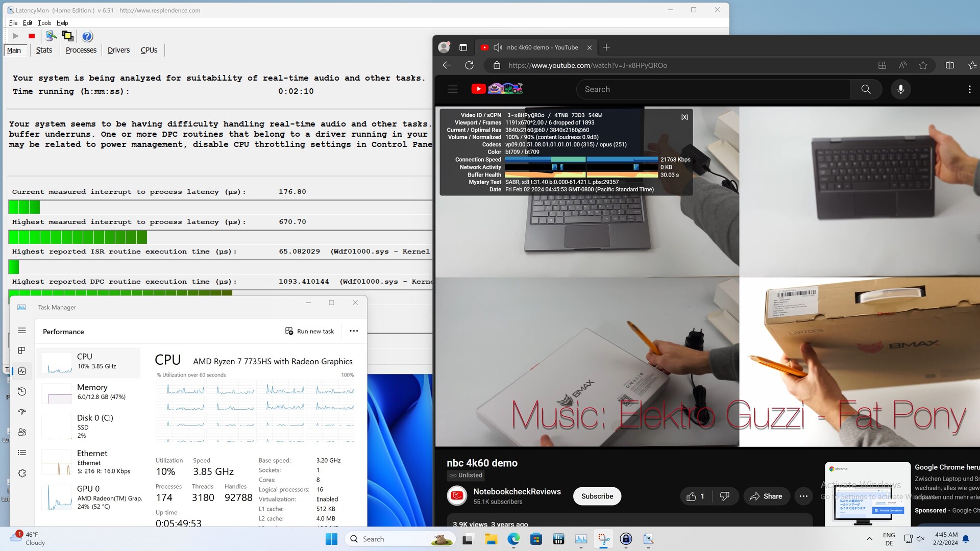Open LatencyMon options wand icon
Screen dimensions: 980x551
click(x=51, y=36)
